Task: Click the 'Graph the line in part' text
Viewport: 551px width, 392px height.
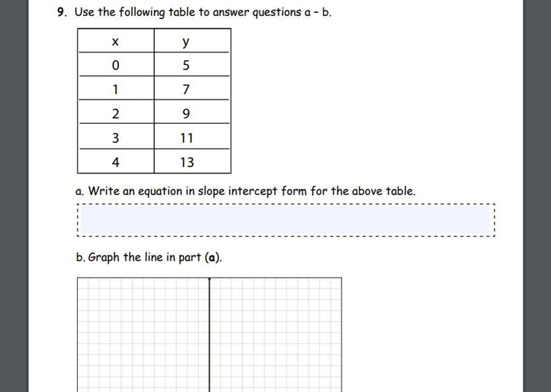Action: [145, 258]
